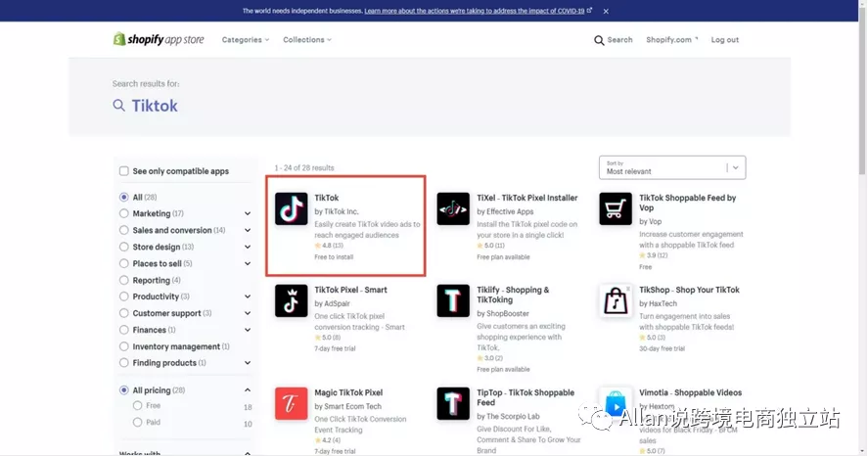Click the Shopify app store logo
The height and width of the screenshot is (456, 868).
pyautogui.click(x=159, y=39)
